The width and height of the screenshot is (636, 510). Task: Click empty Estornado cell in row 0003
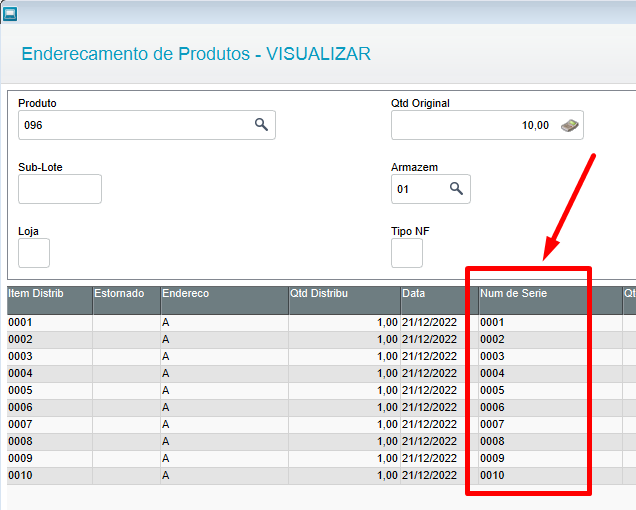pos(127,357)
